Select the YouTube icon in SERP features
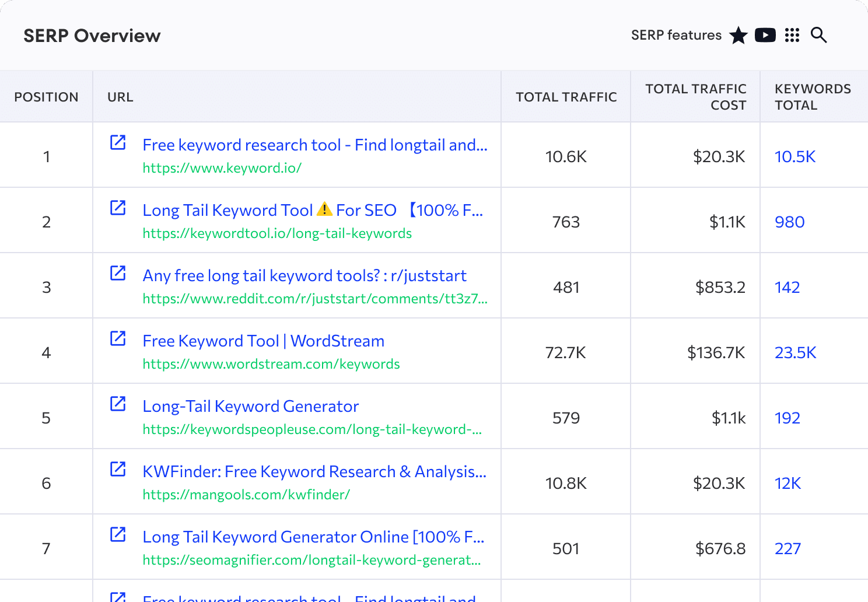The height and width of the screenshot is (602, 868). tap(765, 35)
